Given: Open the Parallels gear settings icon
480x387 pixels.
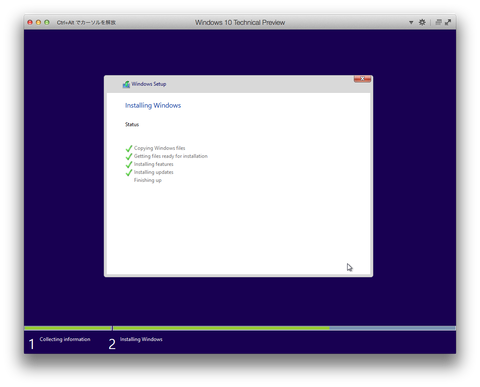Looking at the screenshot, I should coord(422,22).
